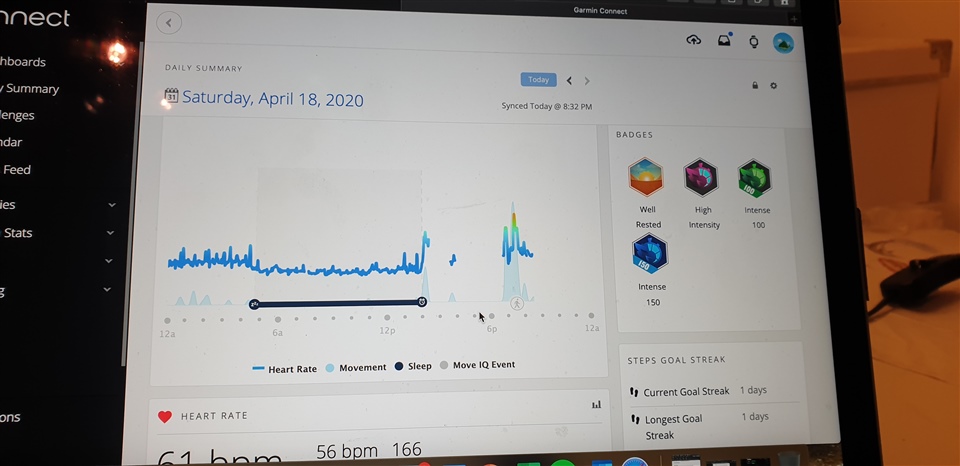Click the 6a timeline marker dot

[278, 319]
